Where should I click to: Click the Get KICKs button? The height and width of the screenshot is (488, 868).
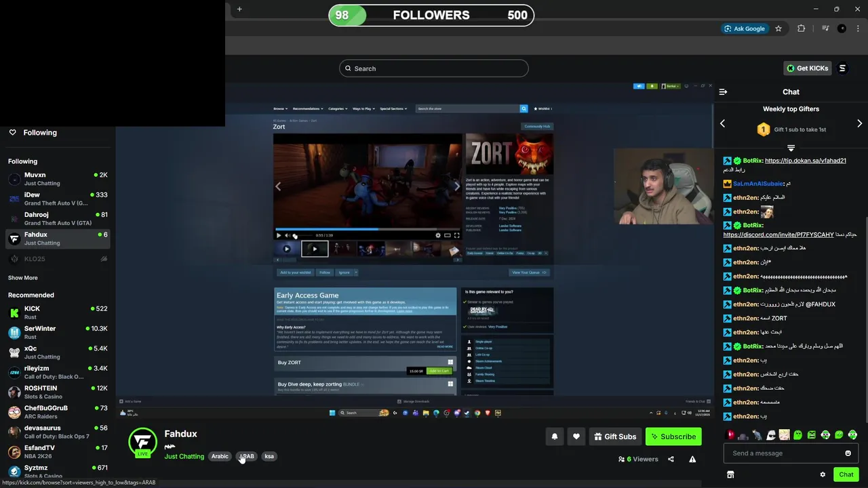(x=808, y=68)
